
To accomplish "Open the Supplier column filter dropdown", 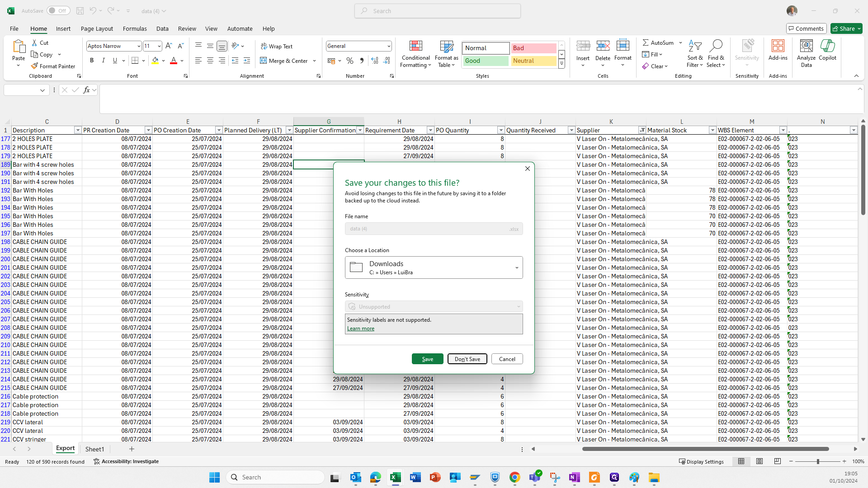I will [642, 130].
